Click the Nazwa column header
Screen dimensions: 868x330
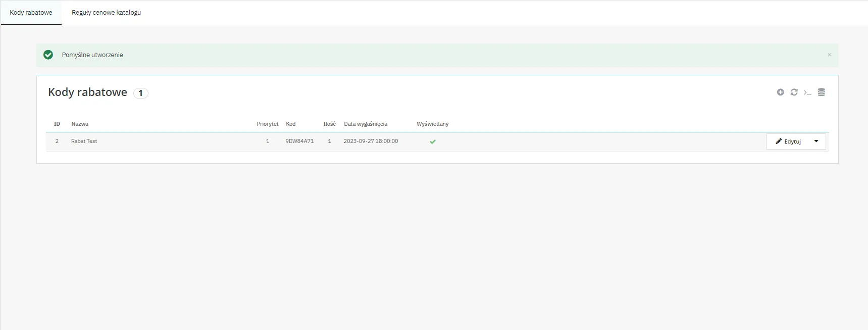[80, 124]
